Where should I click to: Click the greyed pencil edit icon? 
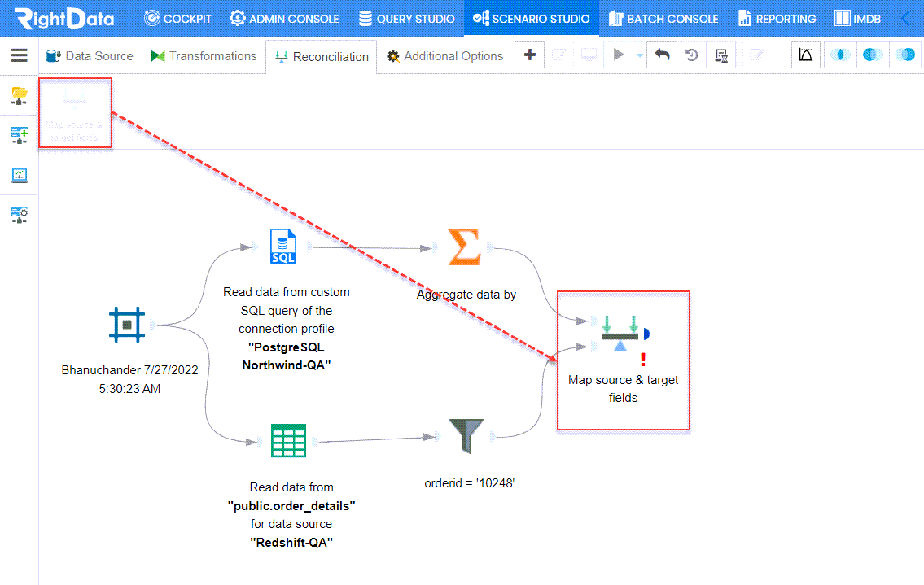point(756,55)
